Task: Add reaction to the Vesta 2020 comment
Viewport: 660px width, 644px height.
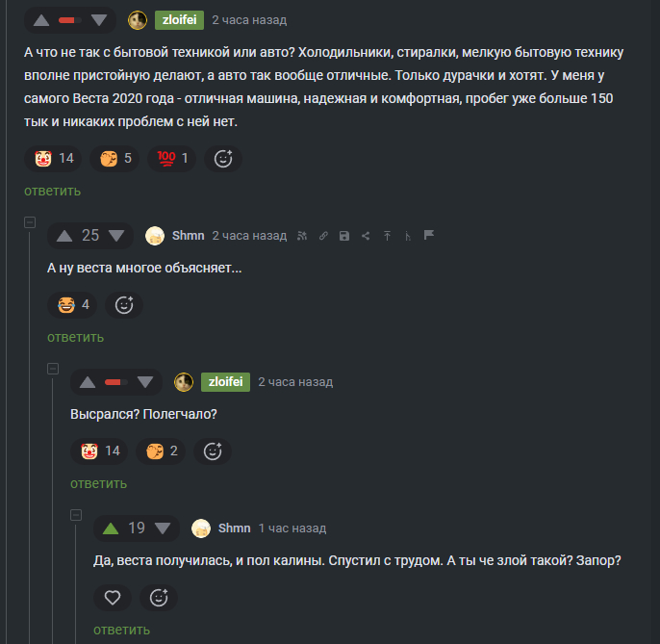Action: click(223, 159)
